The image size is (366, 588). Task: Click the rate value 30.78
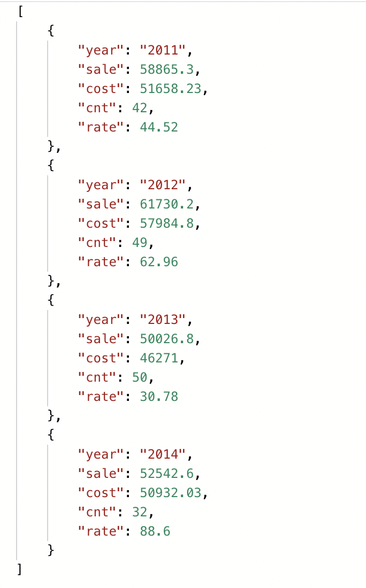click(x=159, y=397)
